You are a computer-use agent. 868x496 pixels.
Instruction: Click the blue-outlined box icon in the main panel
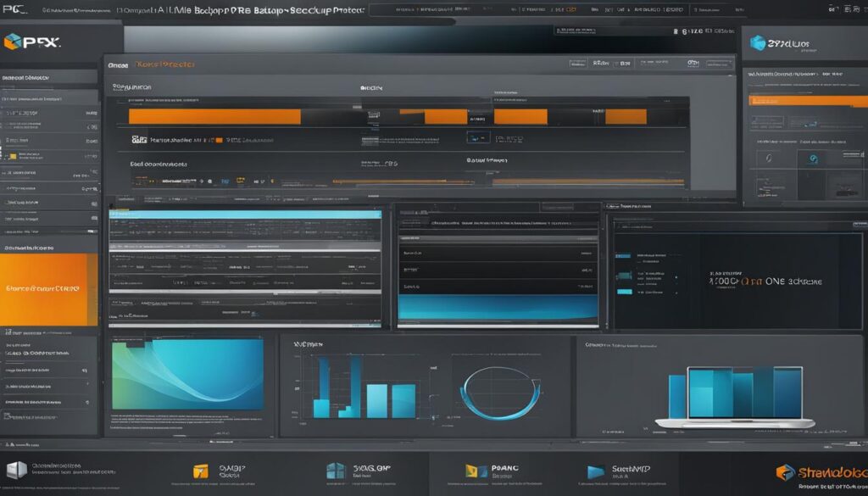click(x=478, y=137)
